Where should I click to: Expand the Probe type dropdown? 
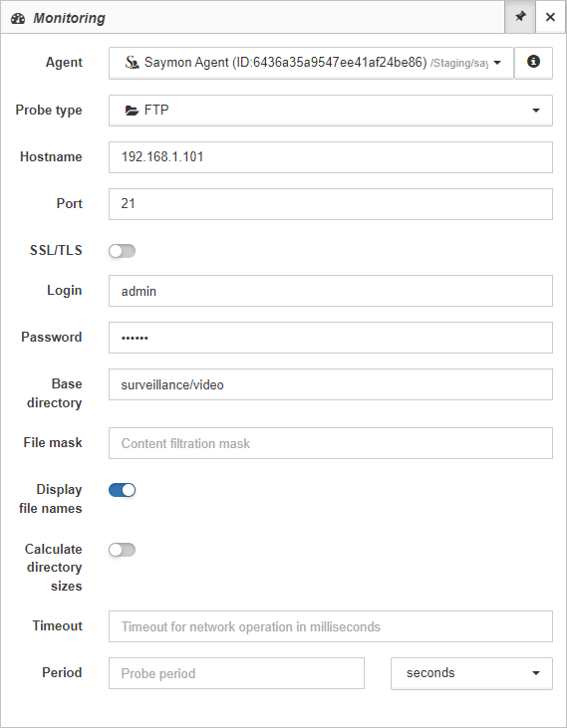click(x=331, y=111)
